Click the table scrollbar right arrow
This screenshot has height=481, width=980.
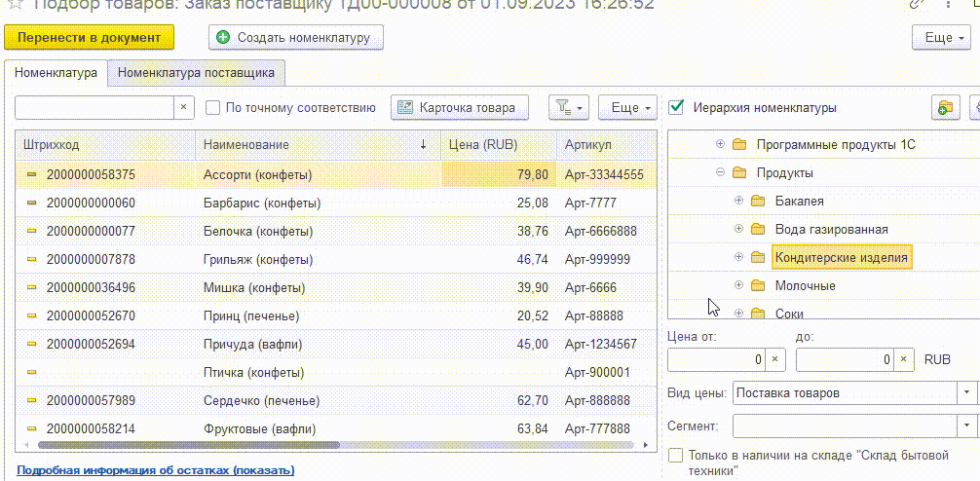pos(646,445)
